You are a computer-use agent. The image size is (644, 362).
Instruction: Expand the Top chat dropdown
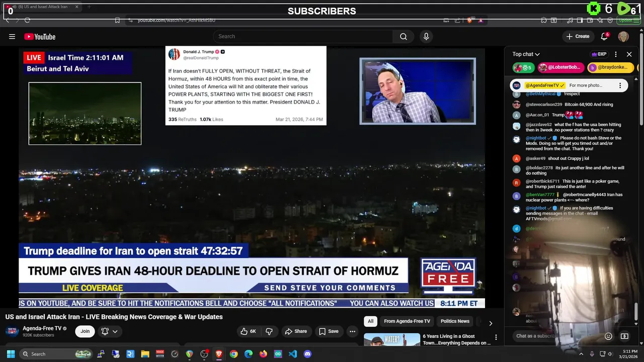(x=526, y=54)
